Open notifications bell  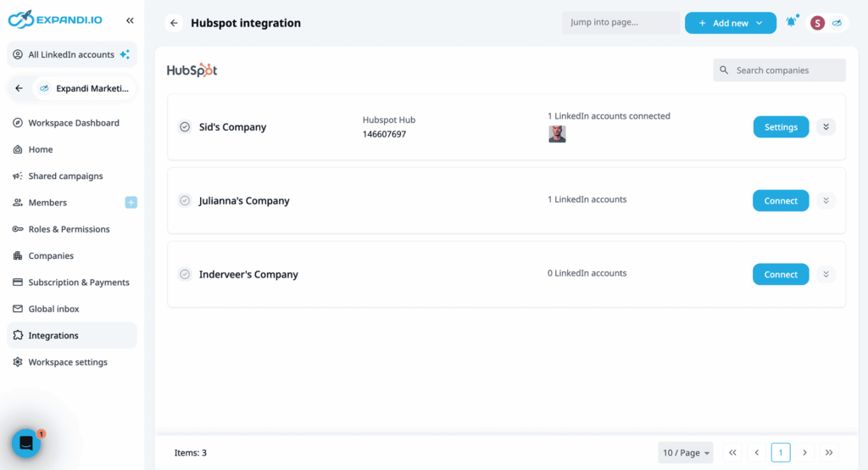[792, 21]
